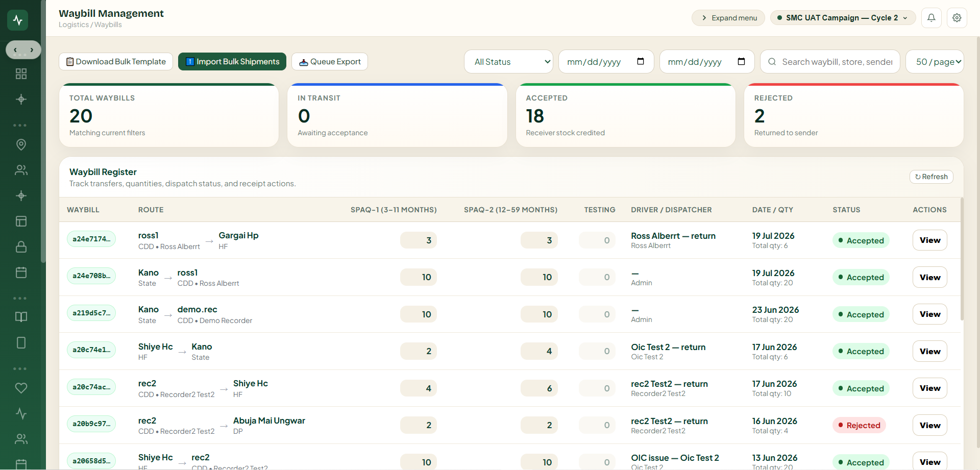Open the map pin location icon

[21, 145]
